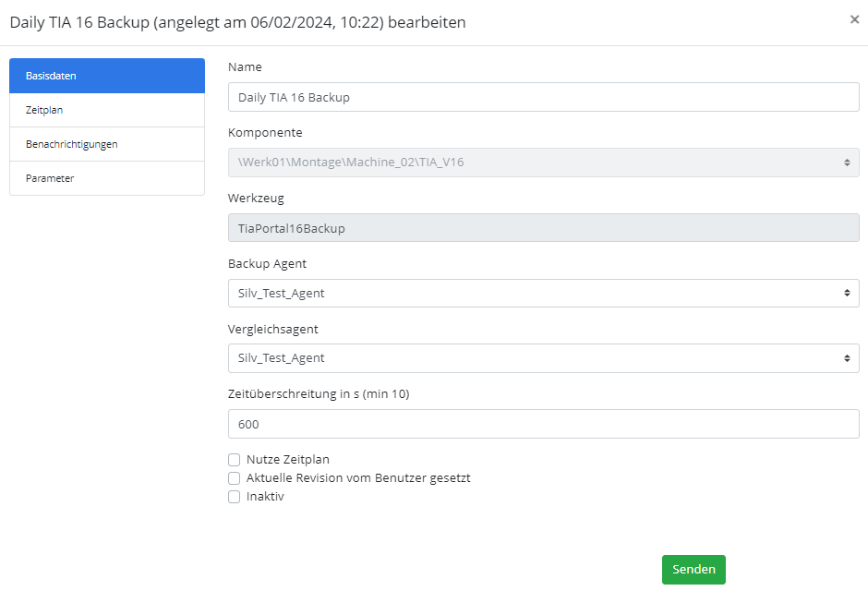This screenshot has height=591, width=868.
Task: Click into the Name text field
Action: [543, 97]
